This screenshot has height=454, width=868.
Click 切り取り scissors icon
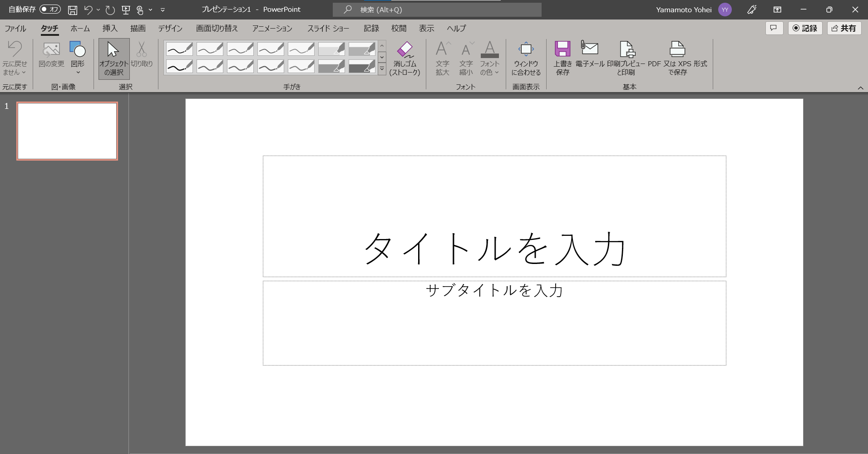142,54
